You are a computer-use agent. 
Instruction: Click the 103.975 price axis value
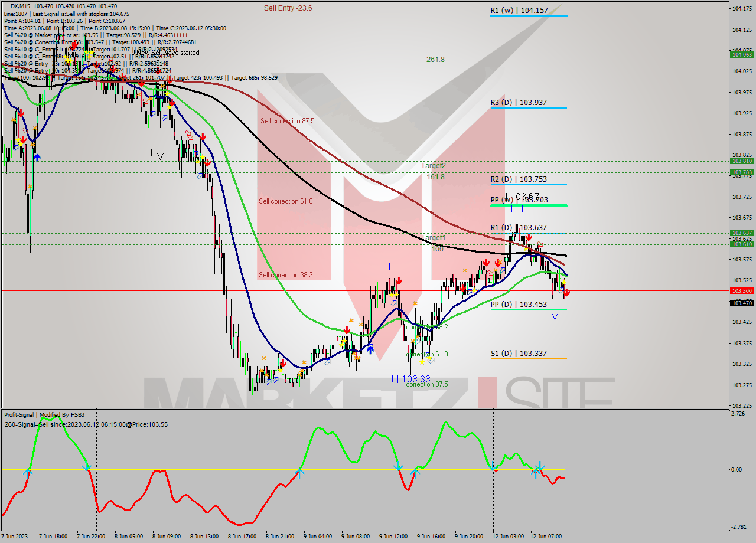(742, 92)
